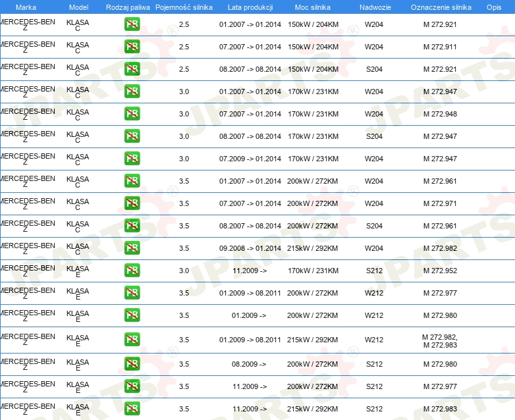Click KLASA E in the M 272.952 row
This screenshot has width=515, height=420.
coord(78,271)
